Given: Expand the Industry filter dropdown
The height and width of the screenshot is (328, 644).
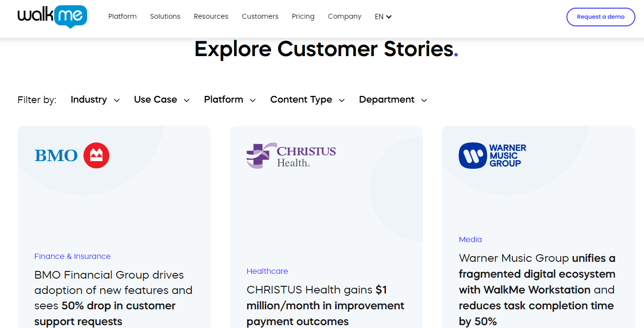Looking at the screenshot, I should coord(95,100).
